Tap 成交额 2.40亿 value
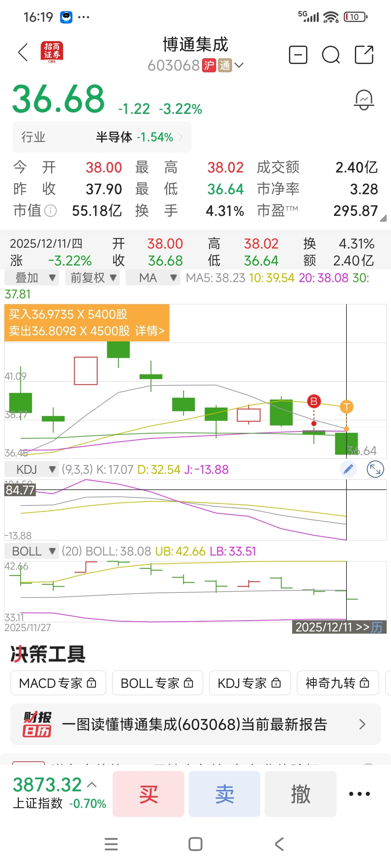 (x=357, y=167)
